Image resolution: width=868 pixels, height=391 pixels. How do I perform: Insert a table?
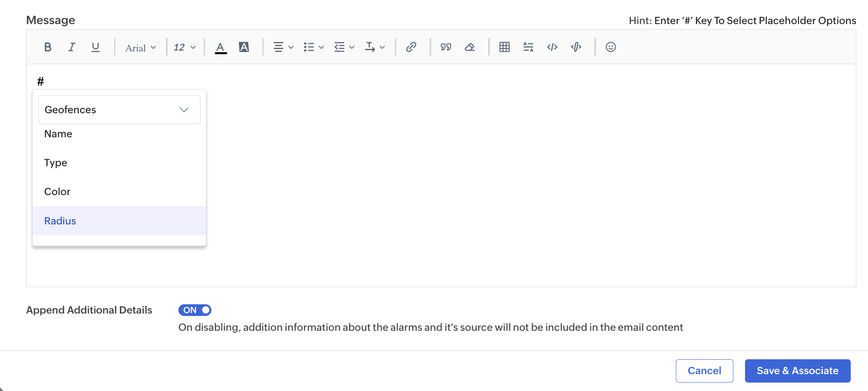[x=504, y=47]
